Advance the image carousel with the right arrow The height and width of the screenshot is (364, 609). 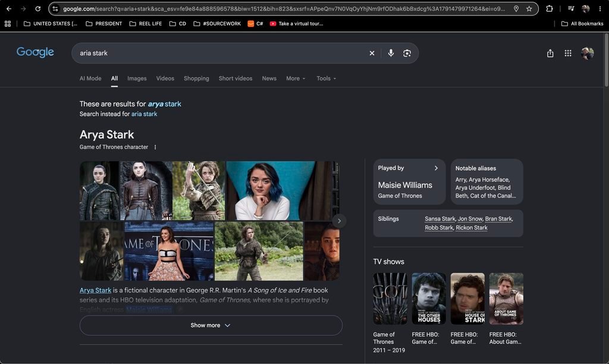(339, 221)
